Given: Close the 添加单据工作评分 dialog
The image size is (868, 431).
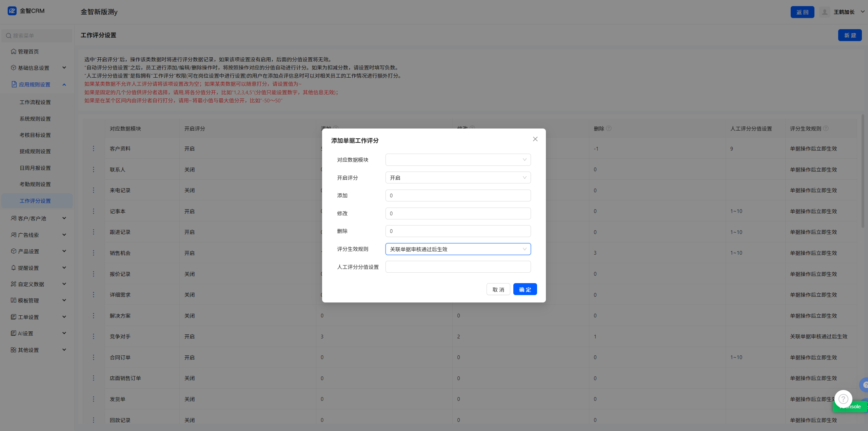Looking at the screenshot, I should pyautogui.click(x=535, y=139).
